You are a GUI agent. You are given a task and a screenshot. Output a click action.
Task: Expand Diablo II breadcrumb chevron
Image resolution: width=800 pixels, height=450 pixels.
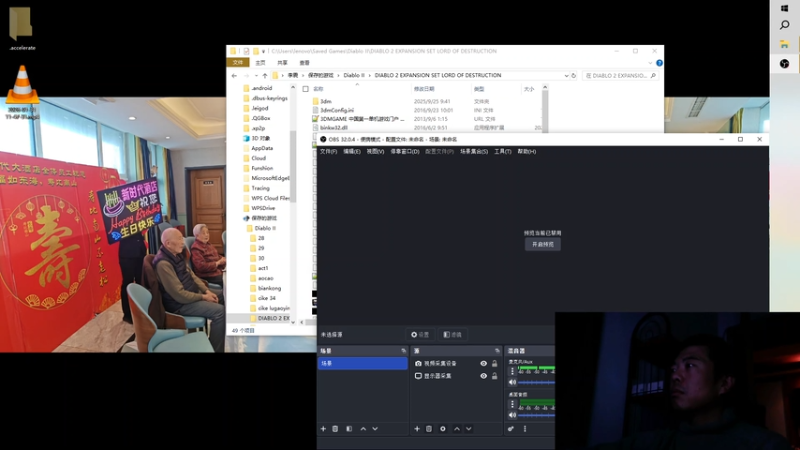pyautogui.click(x=369, y=76)
